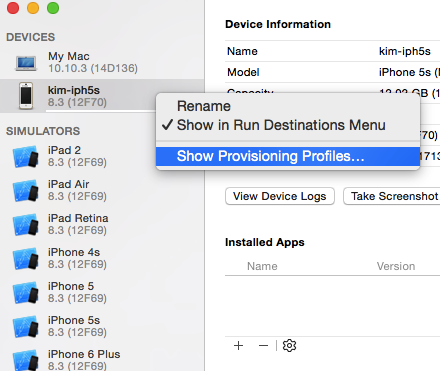
Task: Click the Take Screenshot button
Action: pyautogui.click(x=392, y=196)
